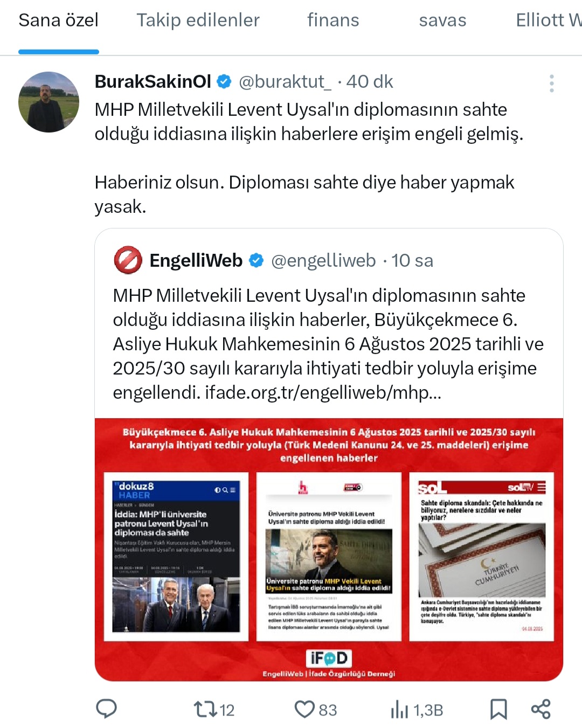Open the partially visible Elliott tab
The width and height of the screenshot is (582, 728).
(549, 20)
